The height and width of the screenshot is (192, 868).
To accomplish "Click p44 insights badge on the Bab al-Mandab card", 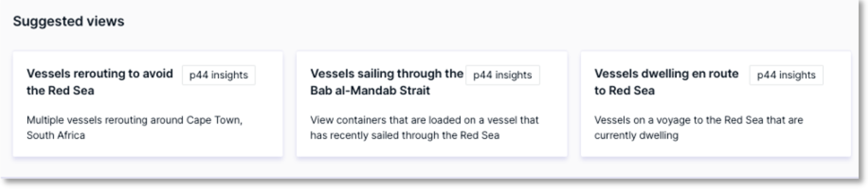I will (502, 75).
